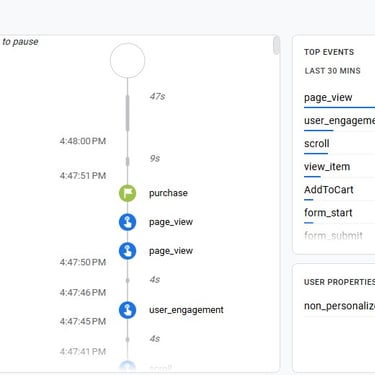
Task: Click the 9s gap timeline marker
Action: coord(127,161)
